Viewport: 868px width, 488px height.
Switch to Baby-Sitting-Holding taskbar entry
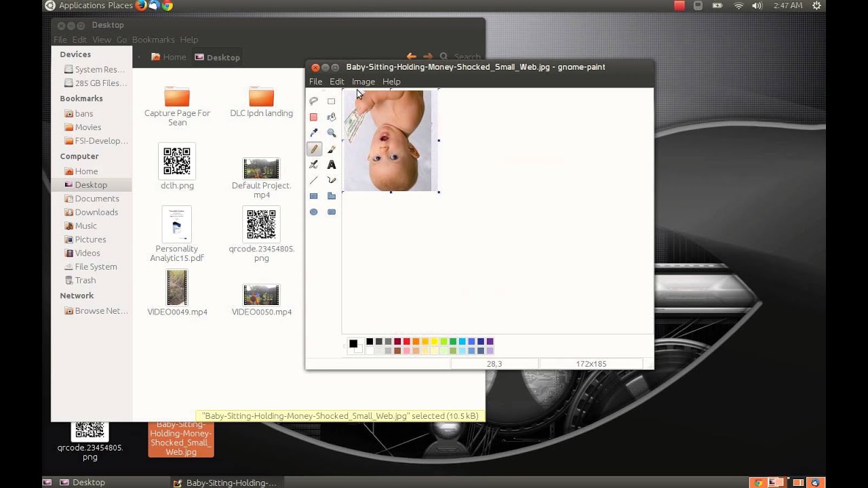[225, 483]
